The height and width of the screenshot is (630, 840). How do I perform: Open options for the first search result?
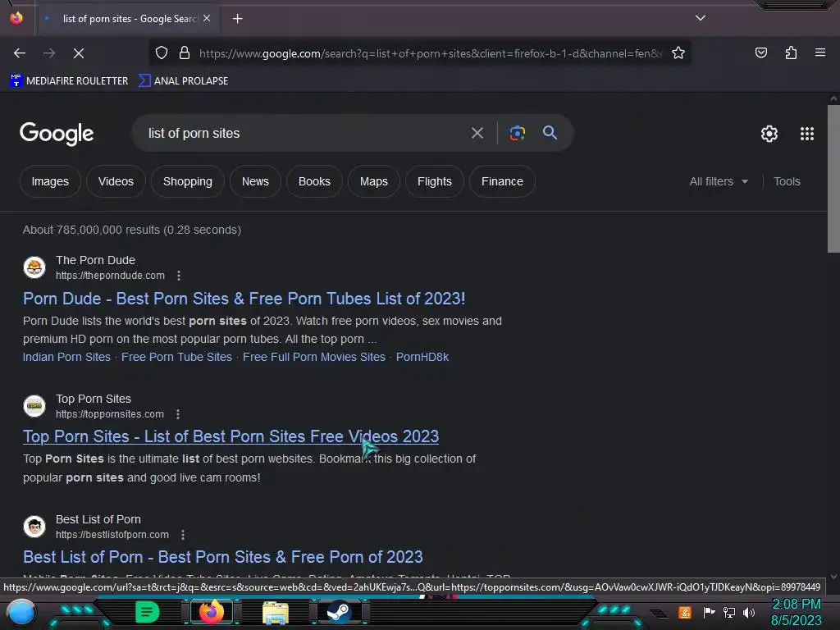[x=179, y=276]
